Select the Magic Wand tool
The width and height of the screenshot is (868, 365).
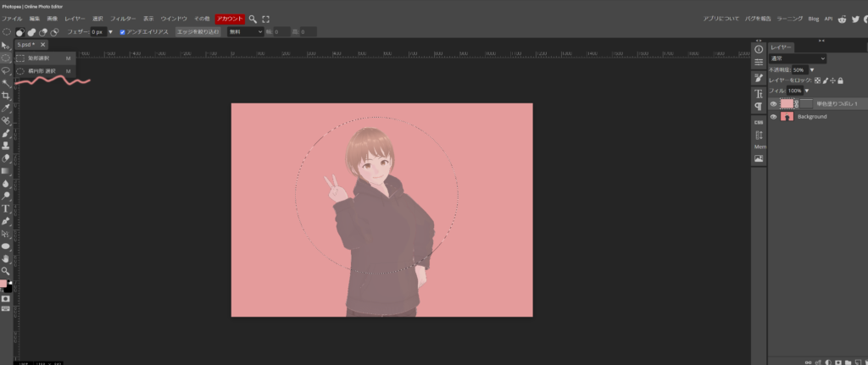[x=6, y=83]
